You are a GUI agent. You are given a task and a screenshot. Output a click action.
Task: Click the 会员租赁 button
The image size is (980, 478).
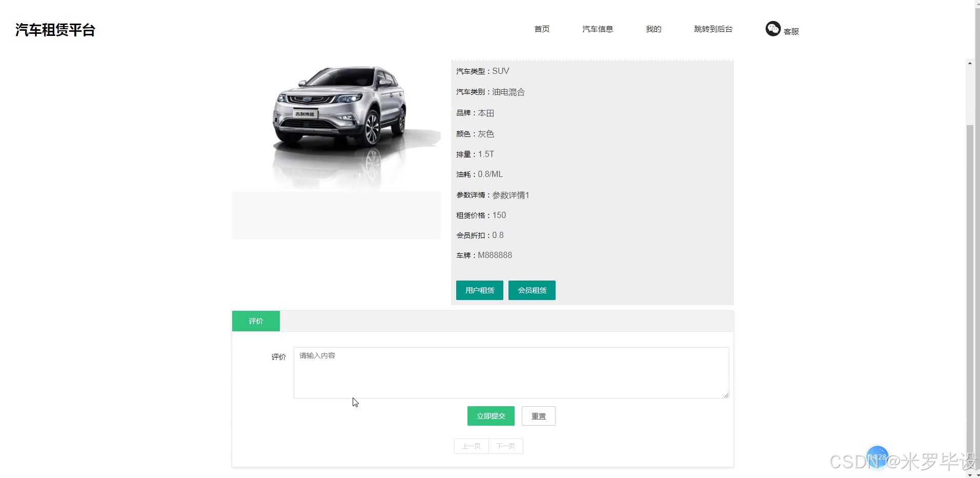(532, 290)
